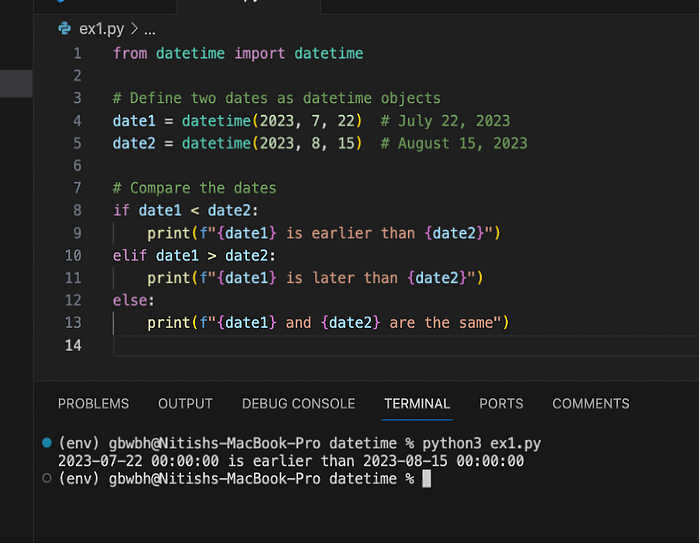700x544 pixels.
Task: Open the COMMENTS tab
Action: coord(591,403)
